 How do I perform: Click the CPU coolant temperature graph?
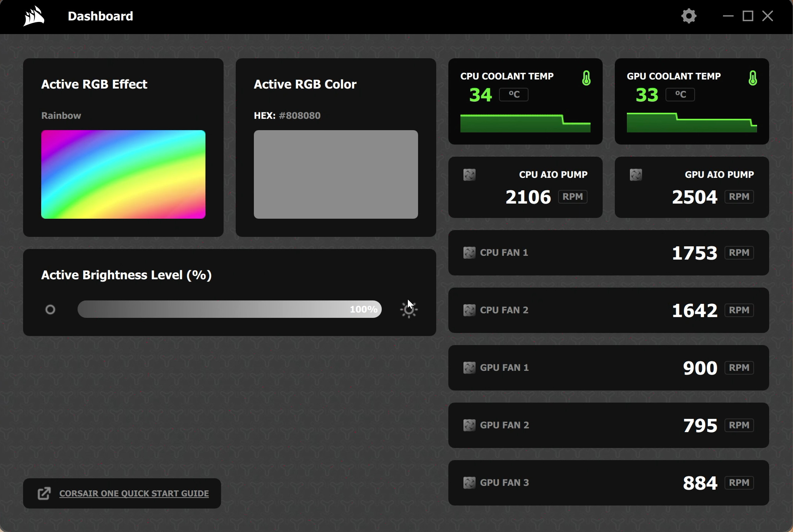pos(525,124)
